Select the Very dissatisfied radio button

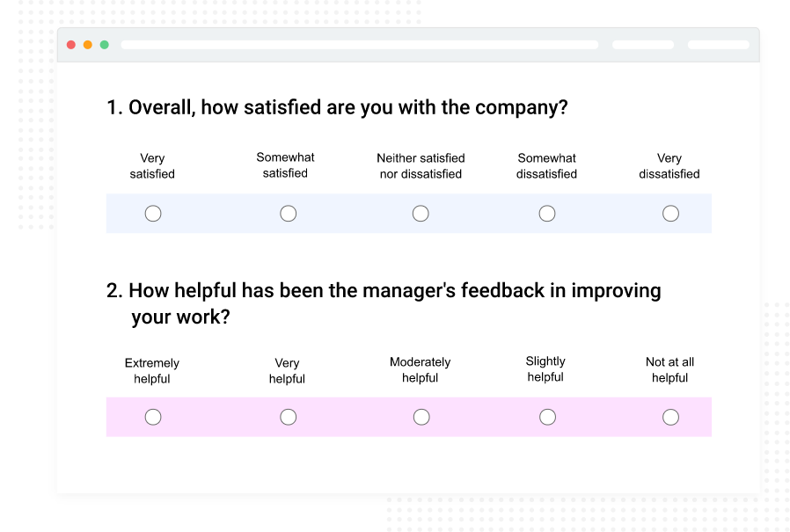[670, 213]
